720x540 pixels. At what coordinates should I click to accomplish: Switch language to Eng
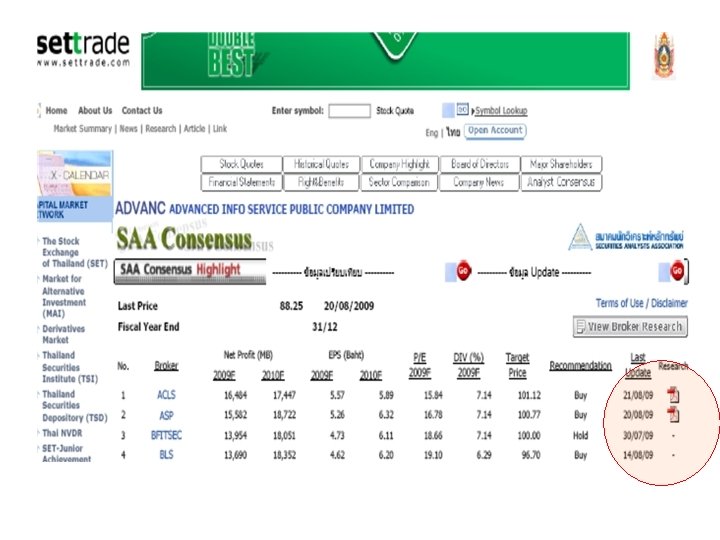pos(432,133)
